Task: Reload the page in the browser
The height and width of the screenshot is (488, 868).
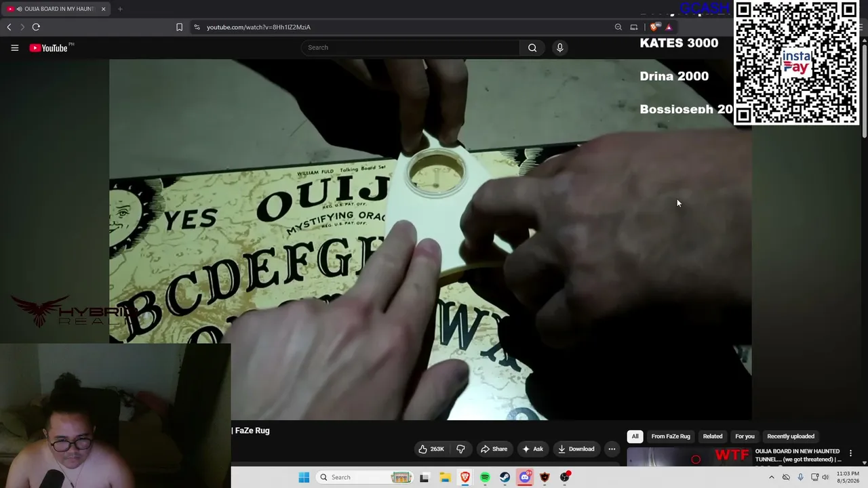Action: [36, 27]
